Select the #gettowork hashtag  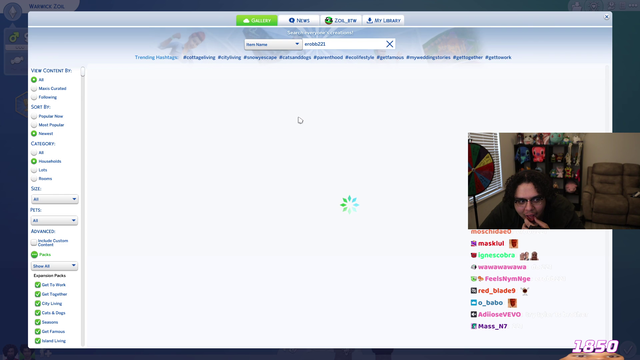click(498, 58)
